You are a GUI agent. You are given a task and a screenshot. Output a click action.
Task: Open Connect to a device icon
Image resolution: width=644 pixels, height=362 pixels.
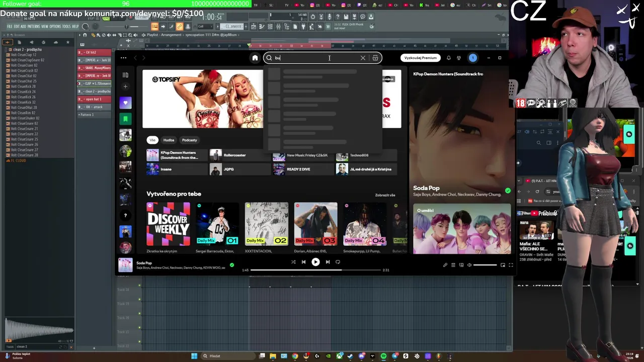pyautogui.click(x=461, y=265)
